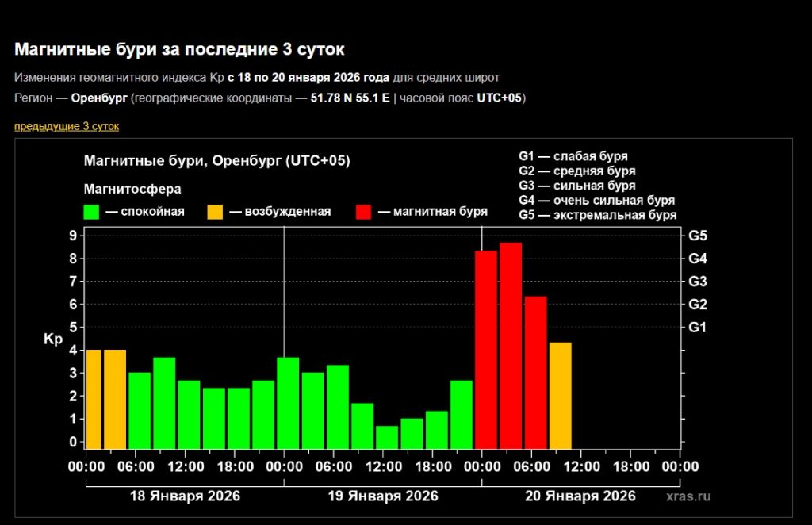
Task: Click the shortest green bar on 19 January
Action: 387,437
